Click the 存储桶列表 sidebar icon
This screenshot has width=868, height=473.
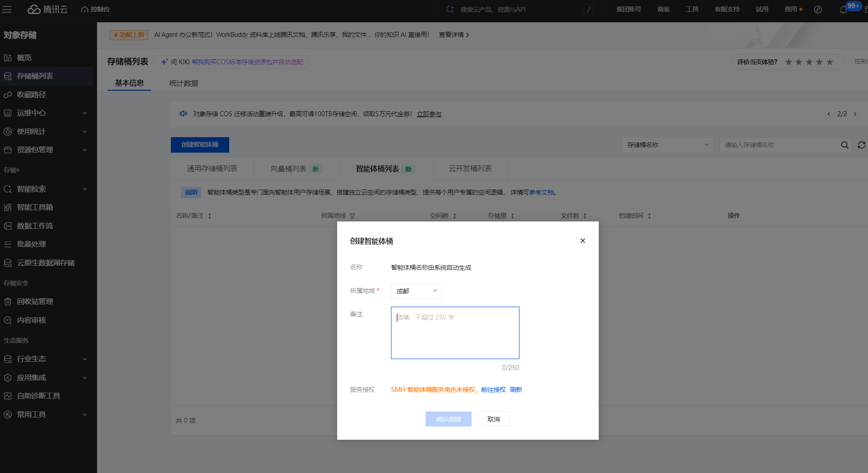pos(8,76)
